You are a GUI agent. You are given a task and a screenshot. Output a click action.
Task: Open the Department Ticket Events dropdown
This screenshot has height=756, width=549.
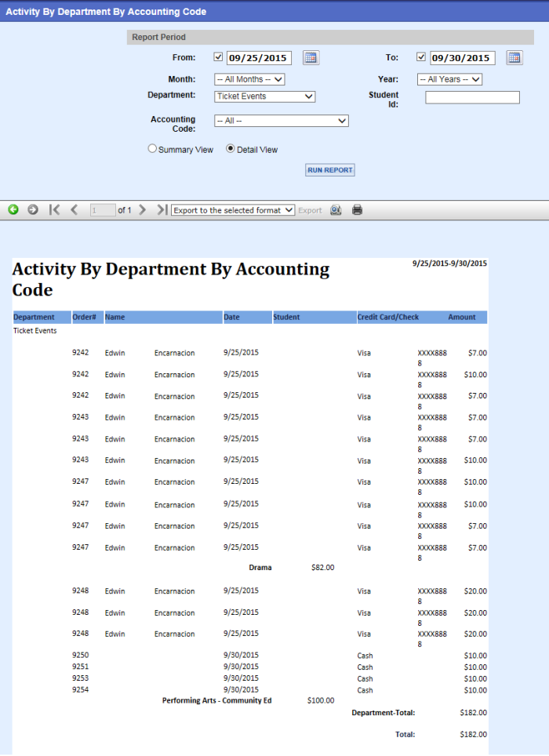point(264,96)
